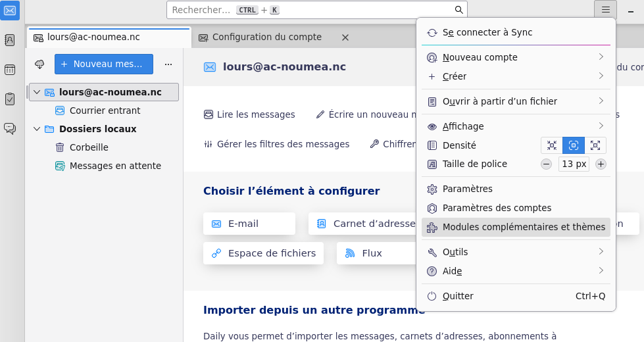The height and width of the screenshot is (342, 644).
Task: Click the Mail space icon in sidebar
Action: click(10, 10)
